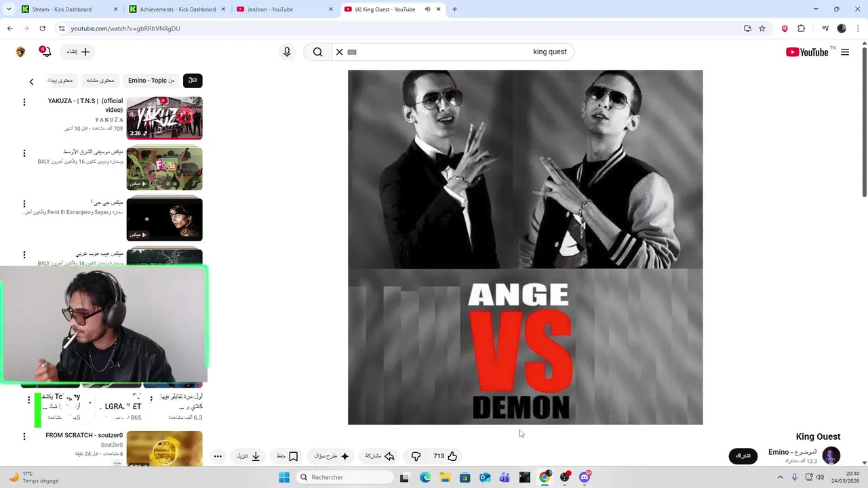Open the Extensions puzzle-piece menu

coord(802,28)
